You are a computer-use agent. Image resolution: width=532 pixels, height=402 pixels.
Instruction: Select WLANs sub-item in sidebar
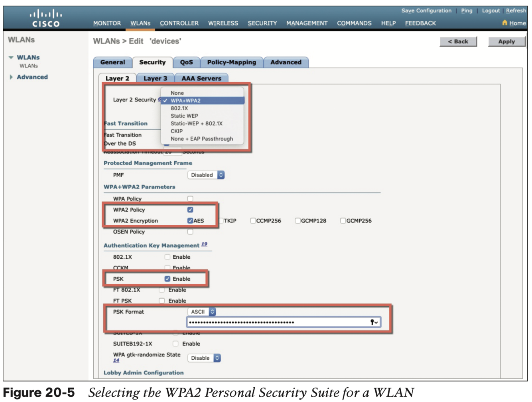pyautogui.click(x=29, y=66)
